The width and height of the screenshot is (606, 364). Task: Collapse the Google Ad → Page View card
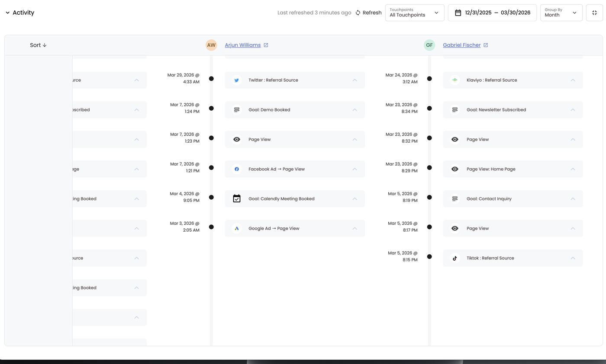click(x=355, y=228)
